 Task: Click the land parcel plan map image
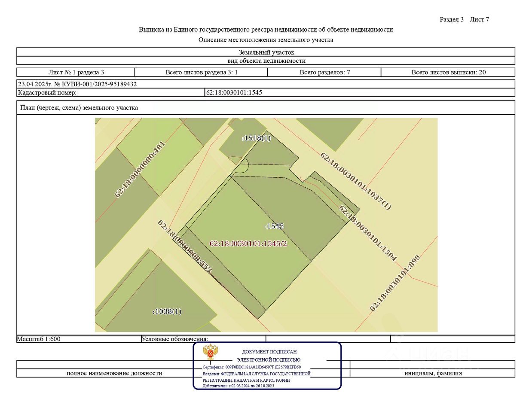tap(266, 225)
